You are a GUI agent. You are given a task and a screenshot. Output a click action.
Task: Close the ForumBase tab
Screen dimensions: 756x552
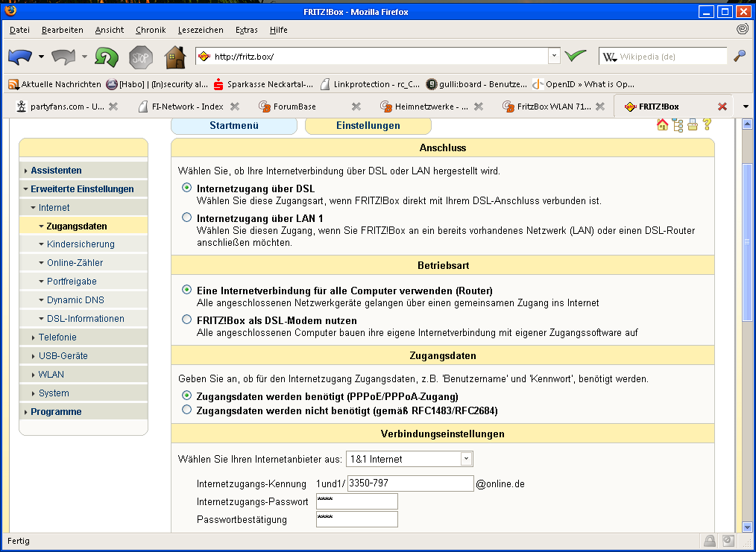click(356, 107)
